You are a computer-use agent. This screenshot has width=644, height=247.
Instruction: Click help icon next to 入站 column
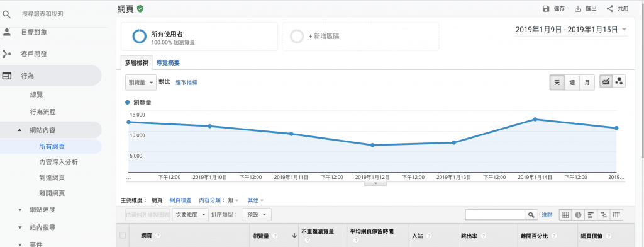[x=429, y=236]
